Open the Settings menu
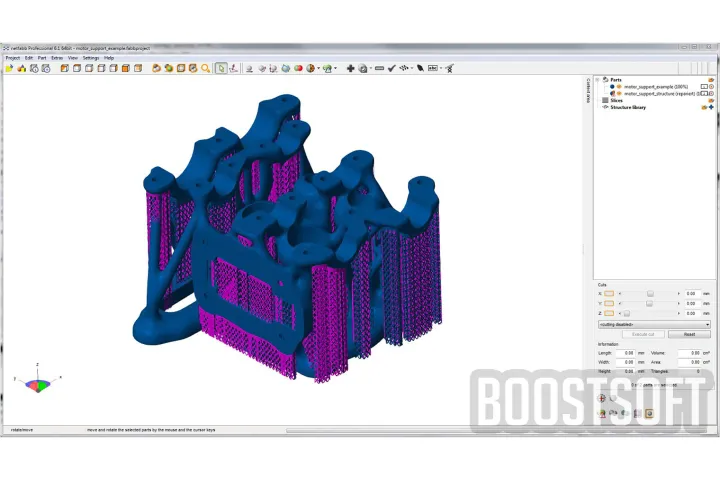Viewport: 720px width, 480px height. (x=90, y=58)
